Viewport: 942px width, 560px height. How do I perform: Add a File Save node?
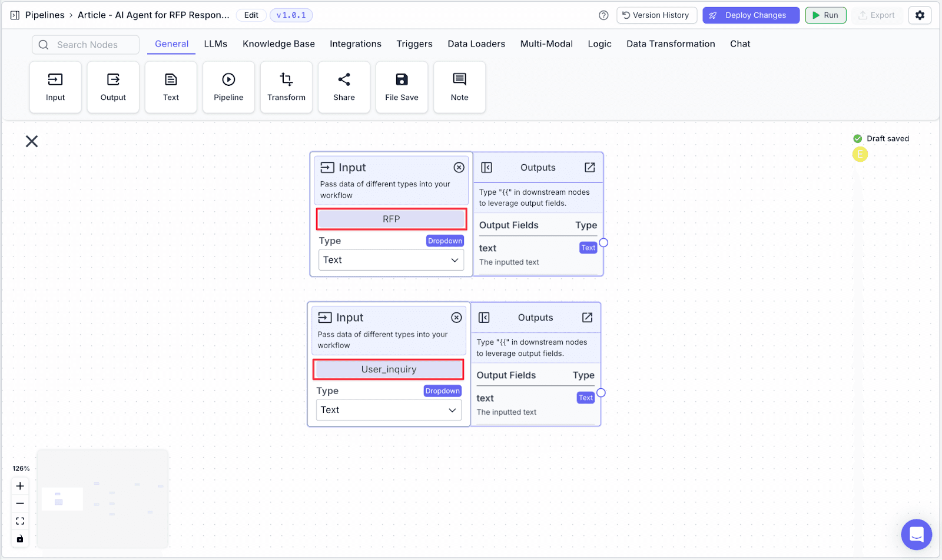tap(402, 87)
